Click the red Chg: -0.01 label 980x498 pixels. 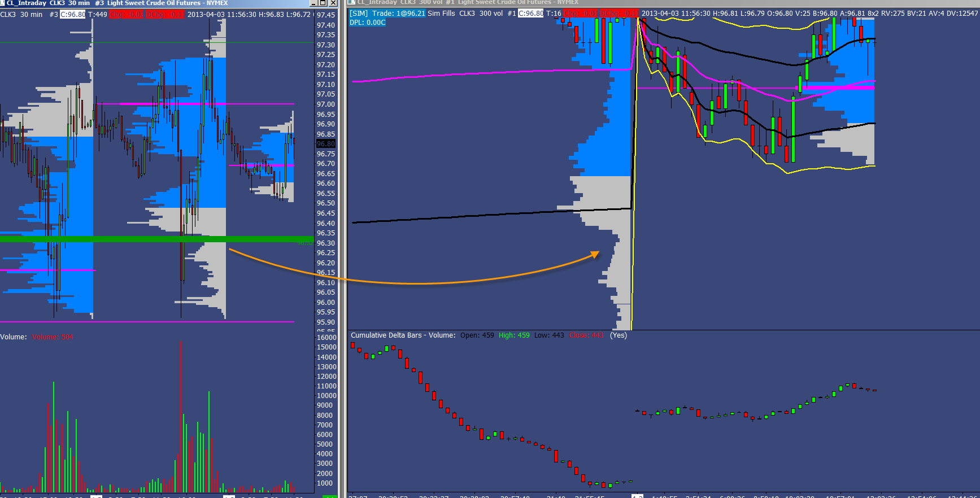coord(580,14)
